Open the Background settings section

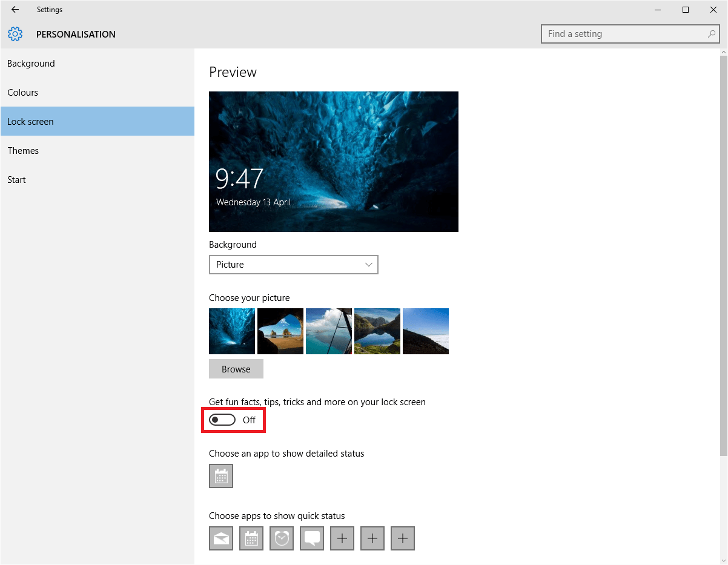coord(98,64)
